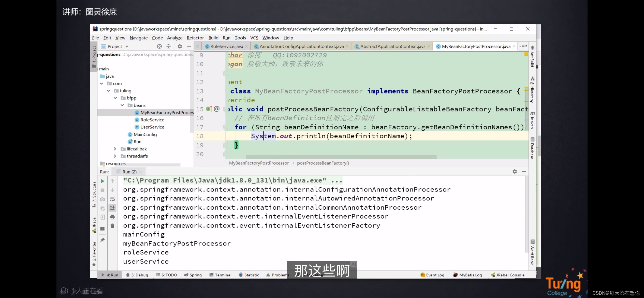The image size is (644, 298).
Task: Show hidden editor tabs list
Action: [523, 46]
